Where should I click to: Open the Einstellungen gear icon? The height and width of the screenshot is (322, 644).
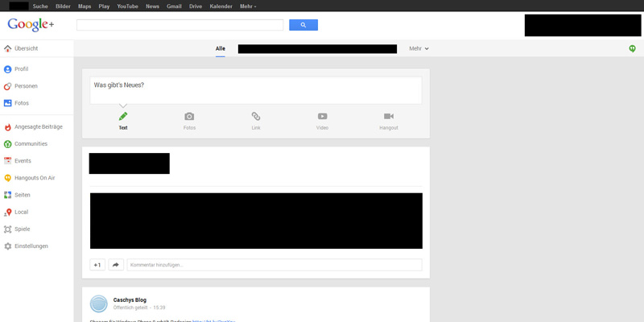tap(7, 246)
